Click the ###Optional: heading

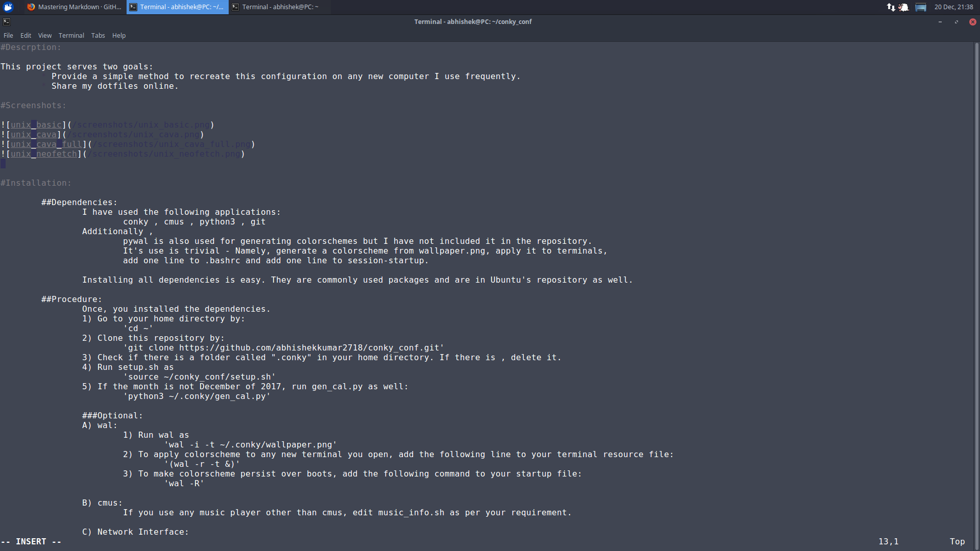pos(112,416)
